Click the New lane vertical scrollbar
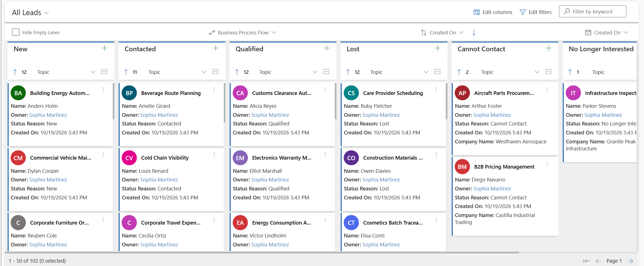The image size is (644, 266). point(114,101)
